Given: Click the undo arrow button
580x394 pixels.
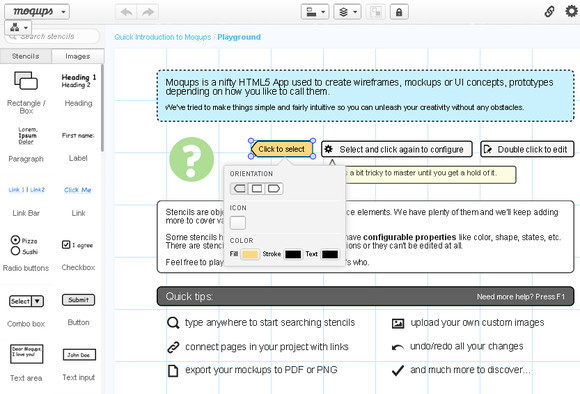Looking at the screenshot, I should pos(127,12).
